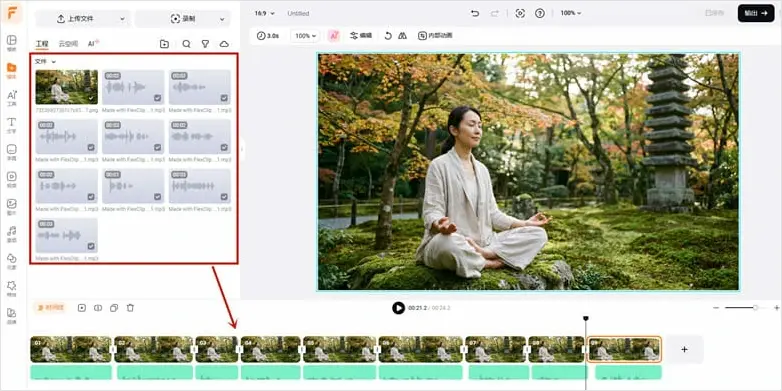Toggle checkbox on third-row middle audio file
The width and height of the screenshot is (782, 391).
pyautogui.click(x=158, y=197)
